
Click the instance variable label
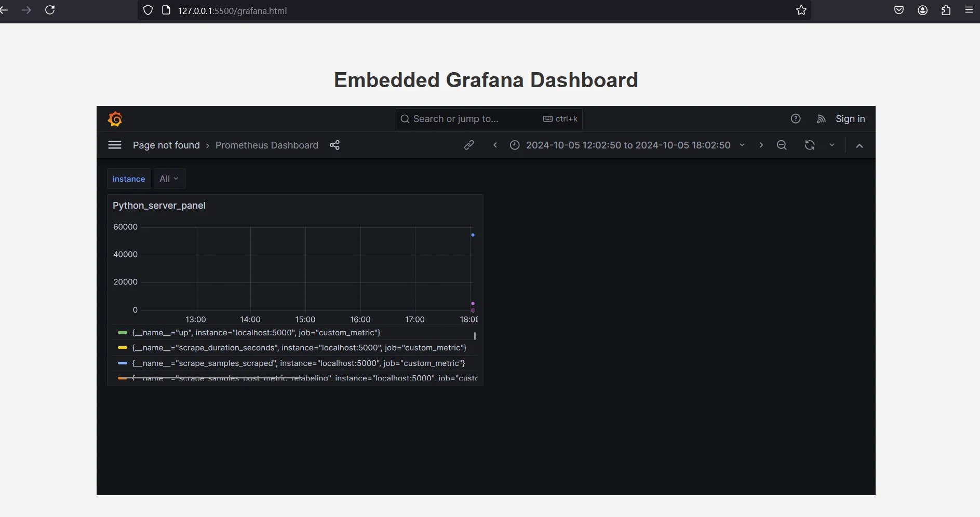[x=129, y=179]
